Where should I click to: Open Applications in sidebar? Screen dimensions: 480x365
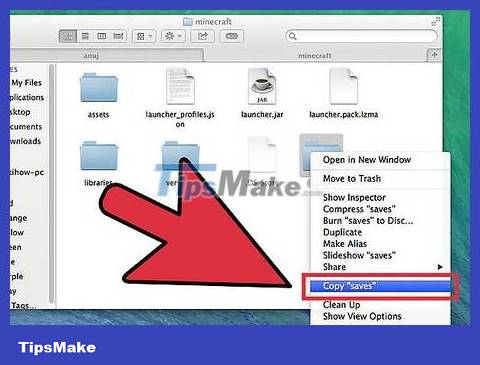coord(27,97)
